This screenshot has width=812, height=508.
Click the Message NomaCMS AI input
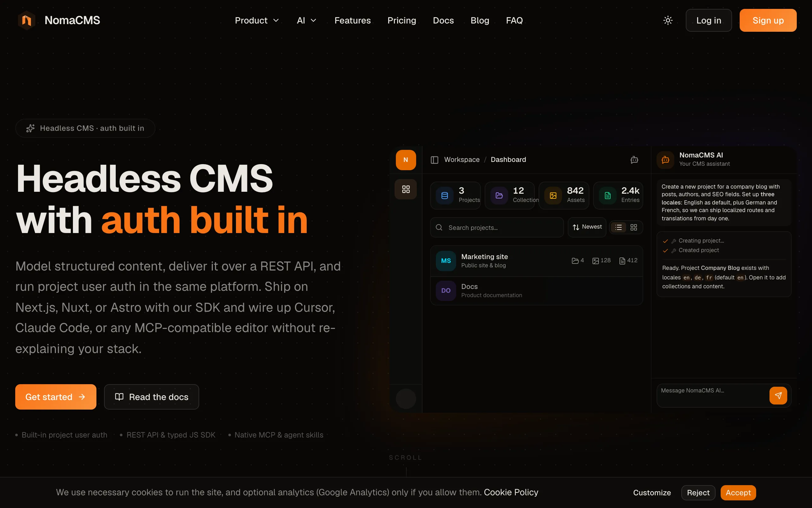click(x=712, y=395)
